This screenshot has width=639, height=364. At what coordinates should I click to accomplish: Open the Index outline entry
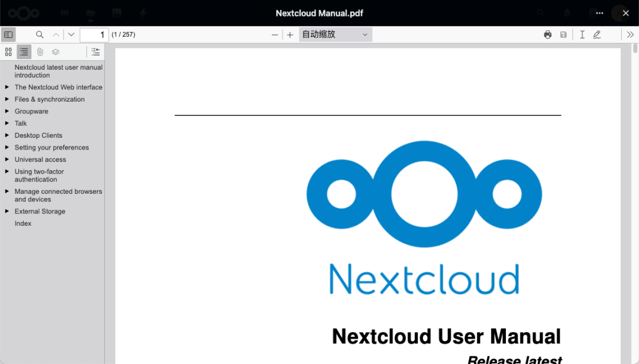click(22, 223)
